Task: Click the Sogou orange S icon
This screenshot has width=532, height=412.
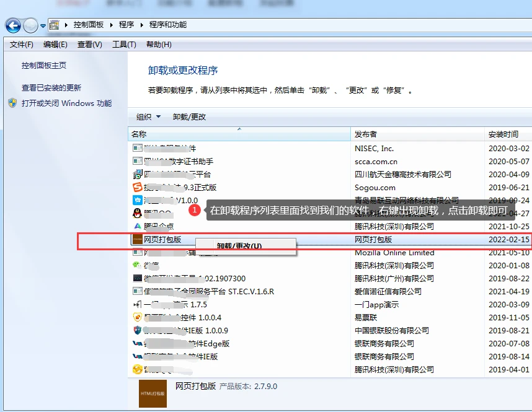Action: [x=138, y=187]
